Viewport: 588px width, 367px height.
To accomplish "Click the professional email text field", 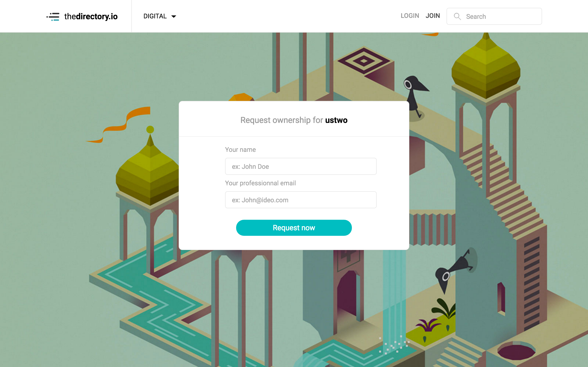I will [301, 200].
